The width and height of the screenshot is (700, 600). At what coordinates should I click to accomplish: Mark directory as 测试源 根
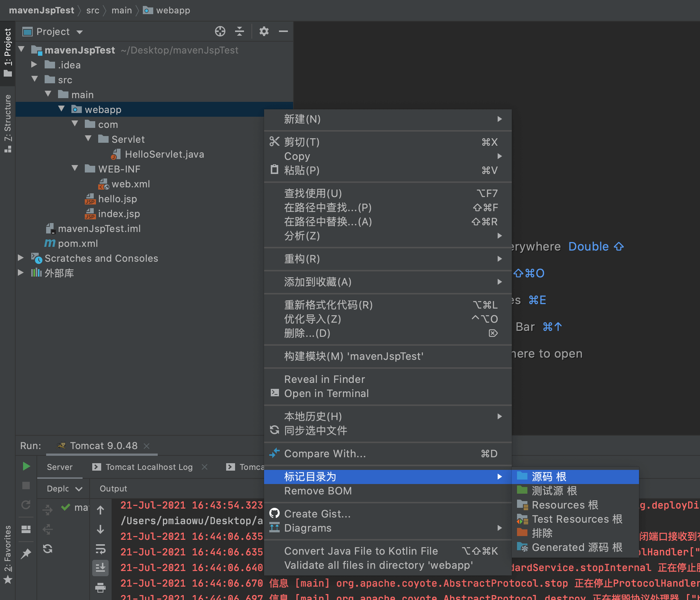click(575, 491)
